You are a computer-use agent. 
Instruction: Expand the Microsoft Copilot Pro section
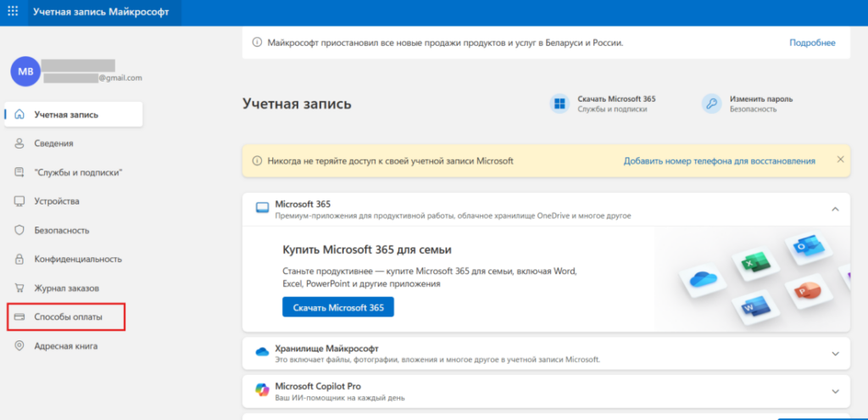point(835,391)
